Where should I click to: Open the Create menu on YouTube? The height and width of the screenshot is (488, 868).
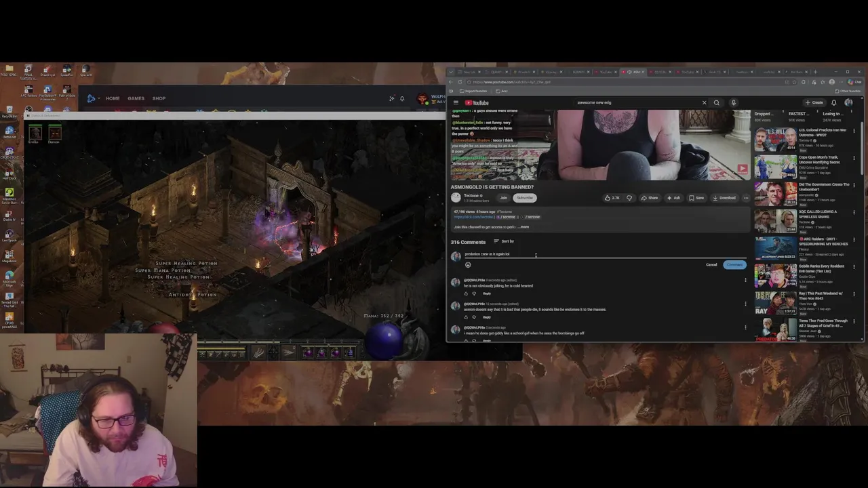(x=814, y=103)
